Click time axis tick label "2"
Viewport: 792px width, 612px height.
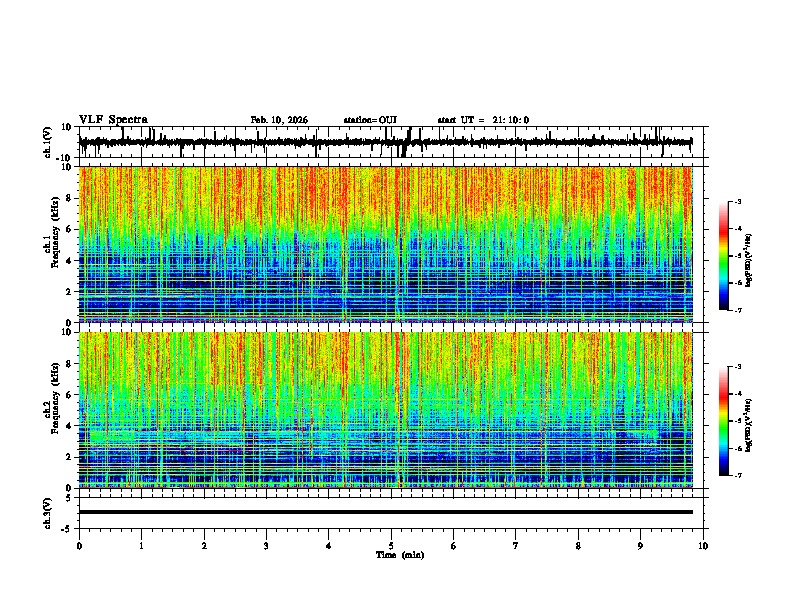(x=204, y=546)
